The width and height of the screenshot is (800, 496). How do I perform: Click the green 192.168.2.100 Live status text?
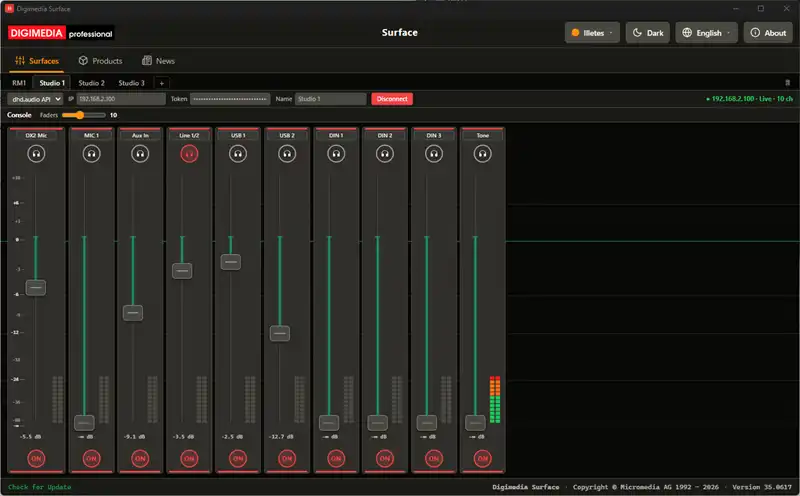click(x=749, y=99)
